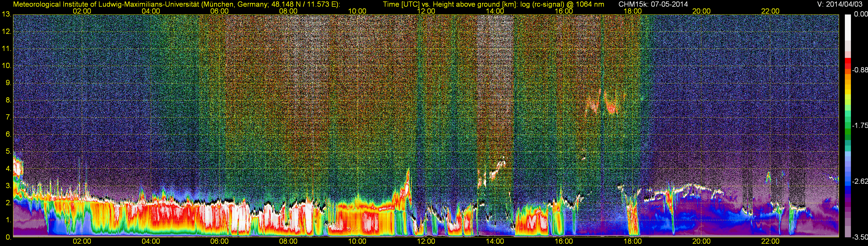Click the '20:00' label on the top time axis
868x246 pixels.
(702, 11)
